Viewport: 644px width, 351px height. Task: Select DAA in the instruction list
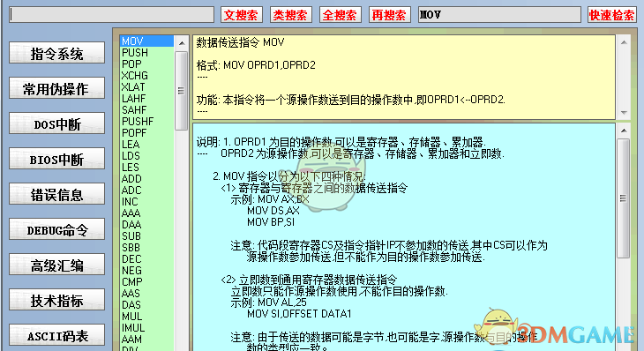(146, 225)
